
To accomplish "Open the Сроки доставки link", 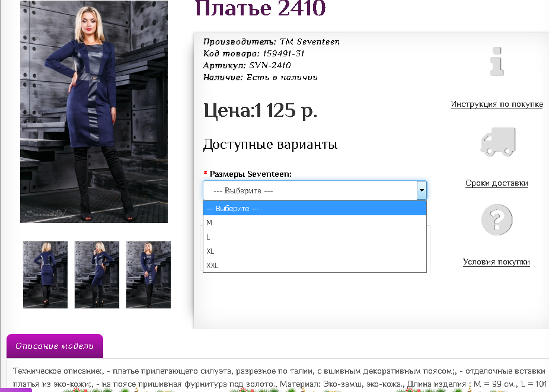I will coord(496,183).
